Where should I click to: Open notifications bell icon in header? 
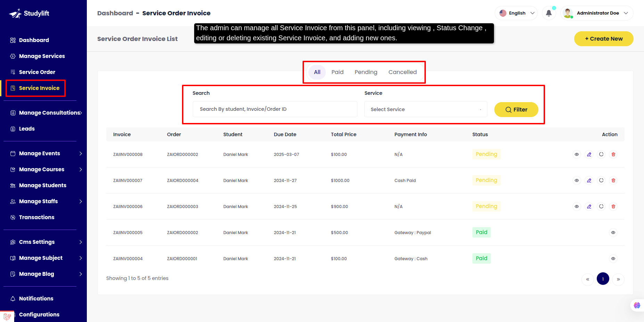(x=549, y=13)
